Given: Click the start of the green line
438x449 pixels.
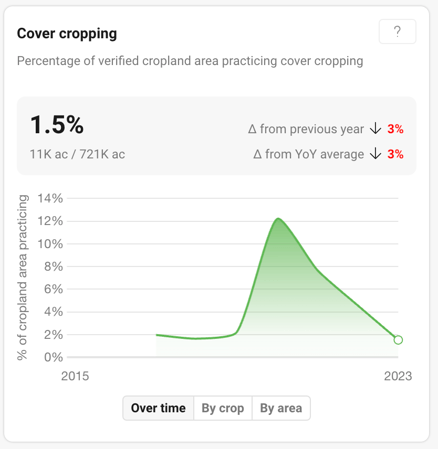Looking at the screenshot, I should click(157, 335).
